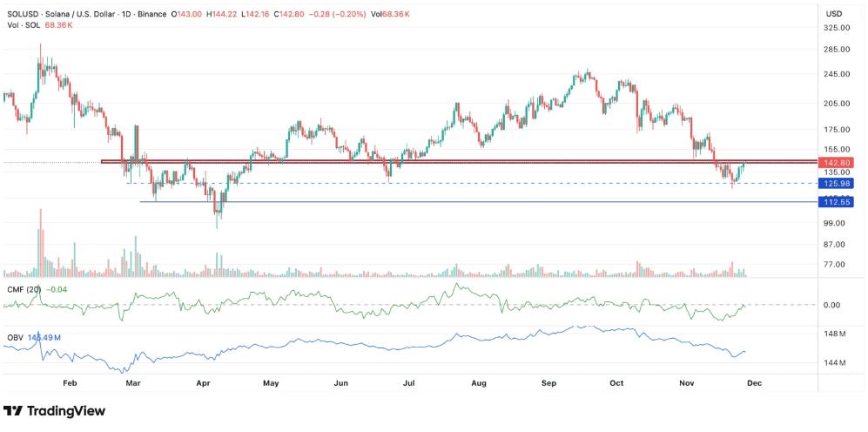Viewport: 868px width, 432px height.
Task: Select the red horizontal resistance zone
Action: pos(435,162)
